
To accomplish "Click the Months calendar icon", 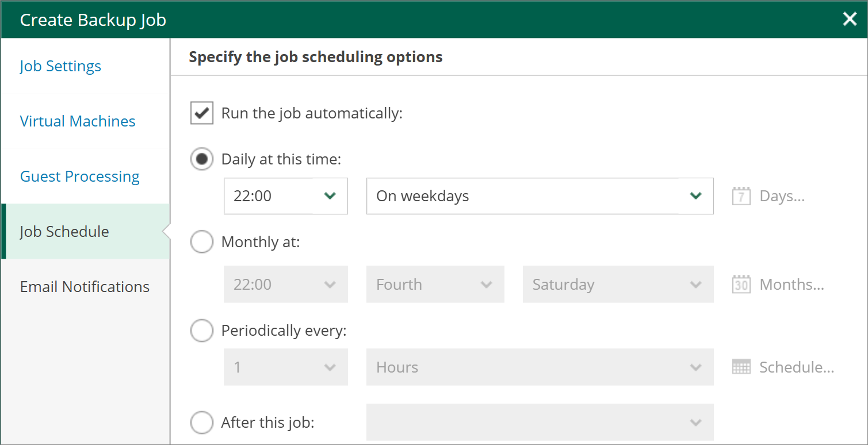I will pyautogui.click(x=741, y=285).
